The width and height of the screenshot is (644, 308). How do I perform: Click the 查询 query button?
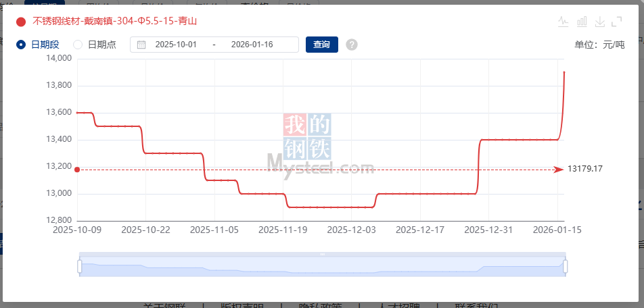[x=321, y=45]
